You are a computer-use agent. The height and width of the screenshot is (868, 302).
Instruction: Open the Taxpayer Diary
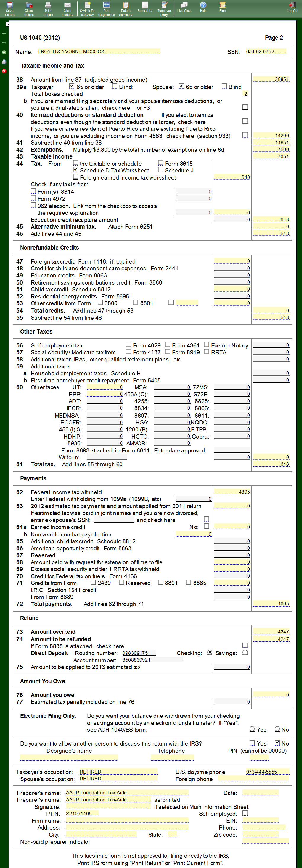coord(164,8)
